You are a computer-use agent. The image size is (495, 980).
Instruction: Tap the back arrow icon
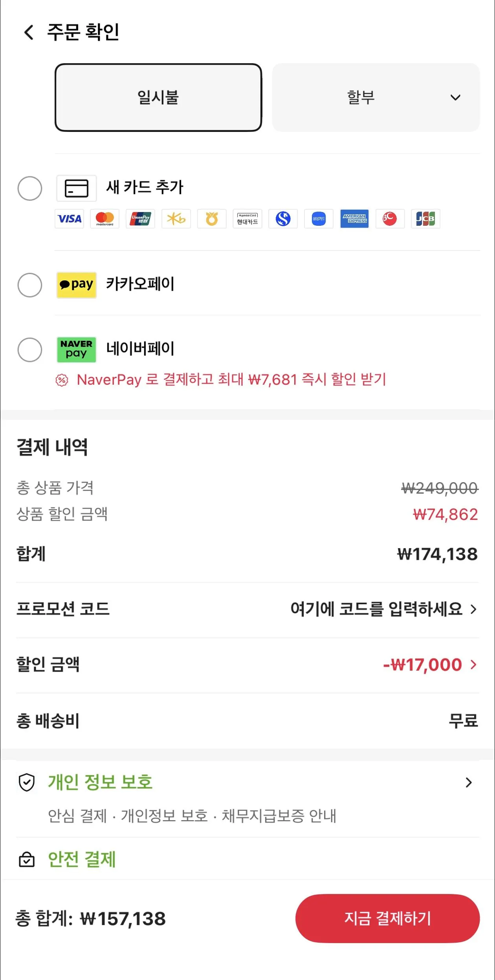coord(29,32)
